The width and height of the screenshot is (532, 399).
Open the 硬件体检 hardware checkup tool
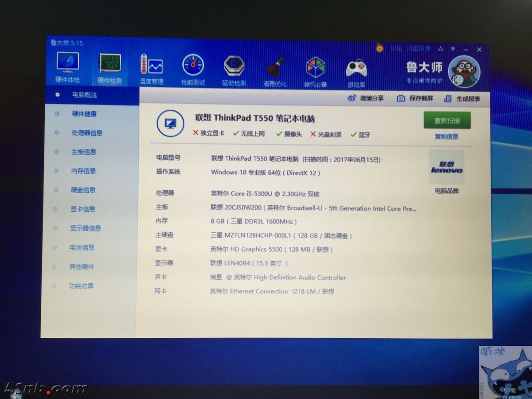(x=67, y=66)
